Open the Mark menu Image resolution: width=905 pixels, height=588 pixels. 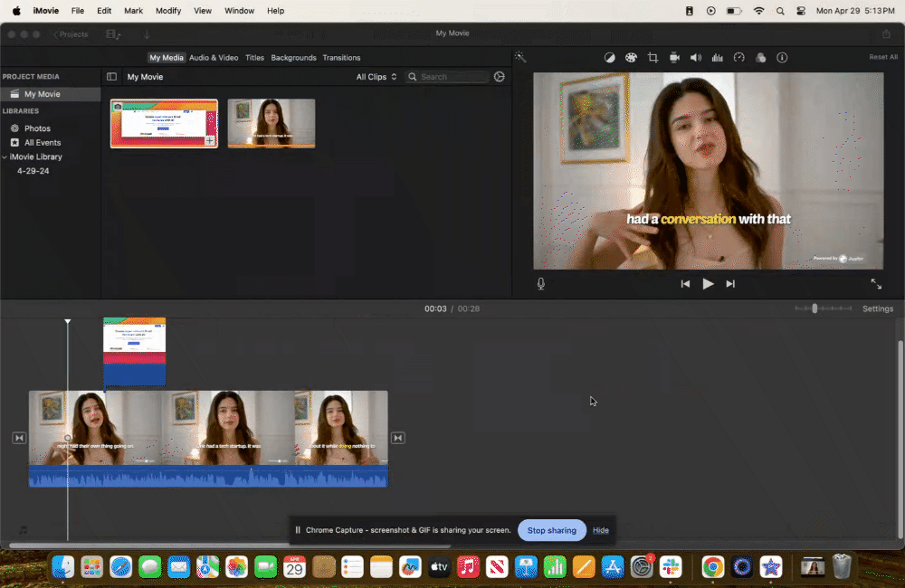133,10
